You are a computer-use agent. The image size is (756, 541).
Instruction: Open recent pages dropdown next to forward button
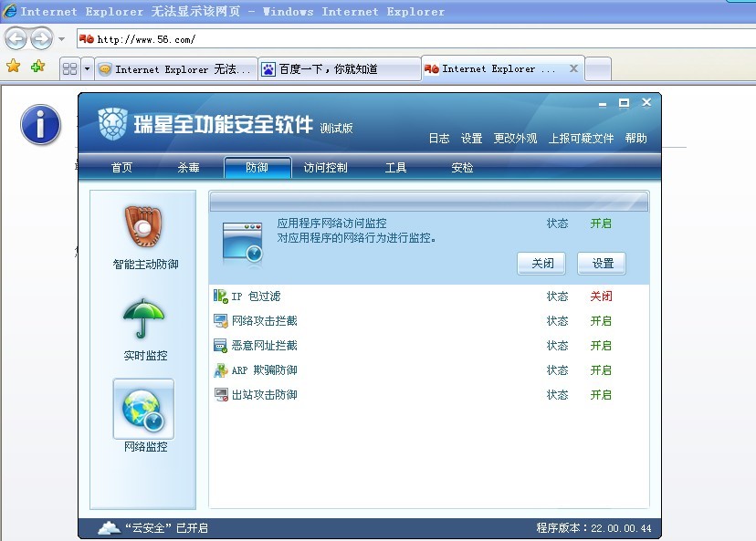coord(62,39)
